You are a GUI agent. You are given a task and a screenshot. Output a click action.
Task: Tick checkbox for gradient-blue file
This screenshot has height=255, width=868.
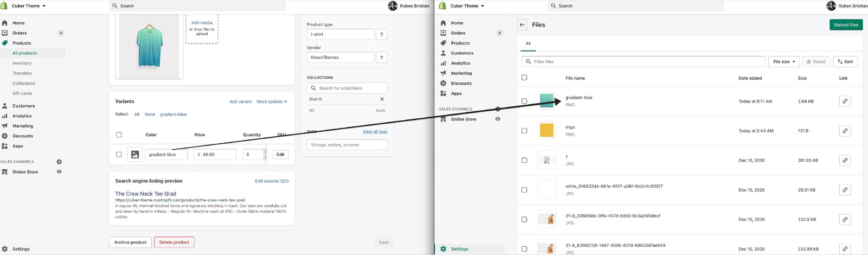coord(524,101)
